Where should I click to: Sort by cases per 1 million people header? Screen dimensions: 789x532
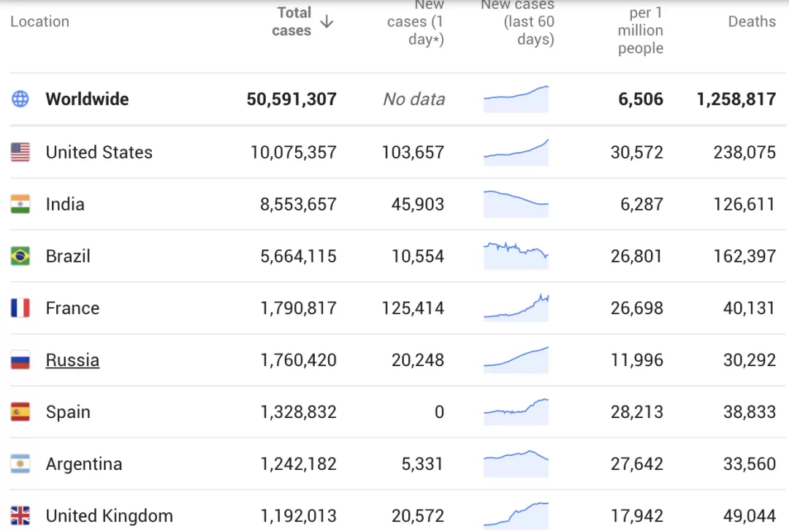(x=640, y=30)
